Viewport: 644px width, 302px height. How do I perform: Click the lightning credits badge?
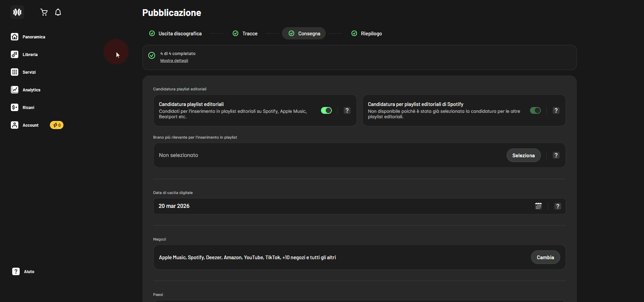[x=57, y=125]
